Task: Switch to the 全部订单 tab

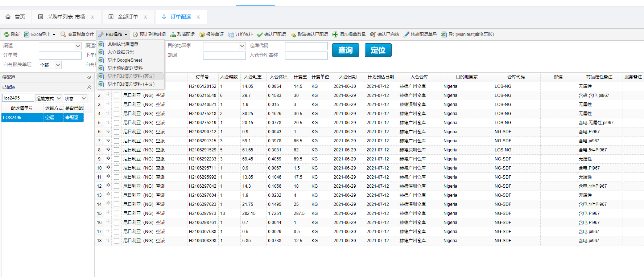Action: (128, 17)
